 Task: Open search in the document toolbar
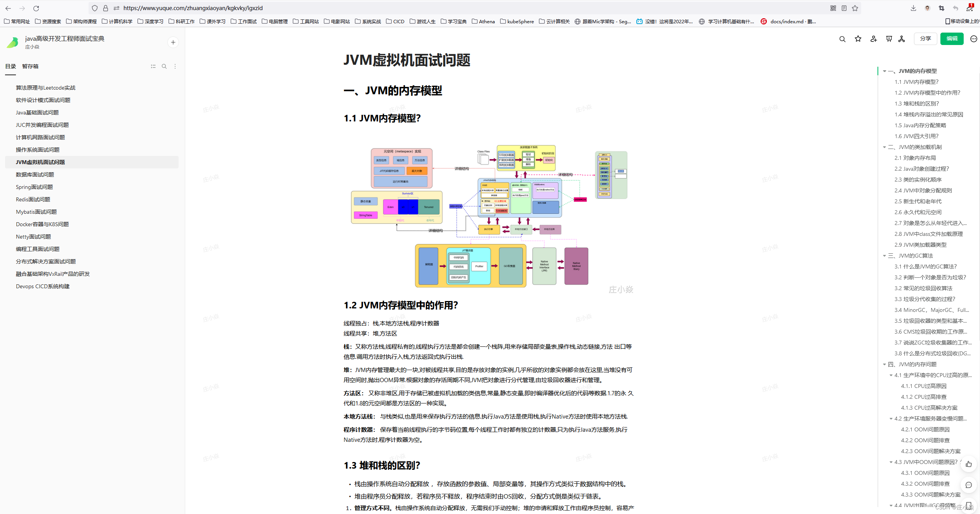pyautogui.click(x=842, y=39)
